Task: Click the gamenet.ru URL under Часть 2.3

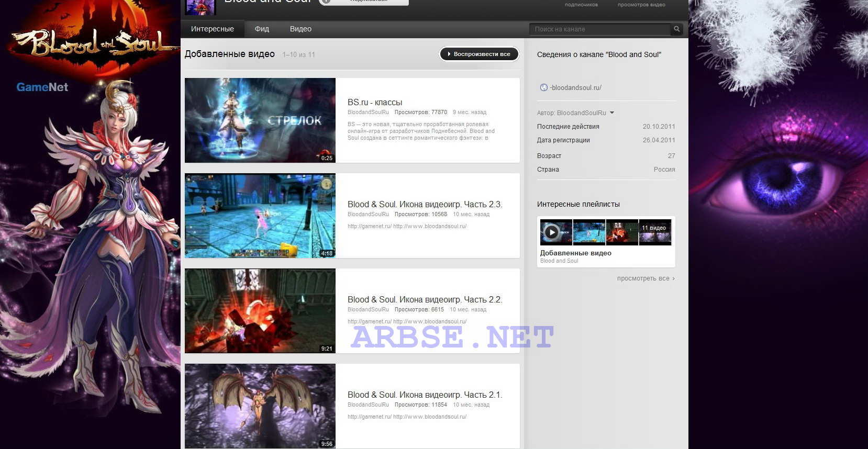Action: click(x=370, y=226)
